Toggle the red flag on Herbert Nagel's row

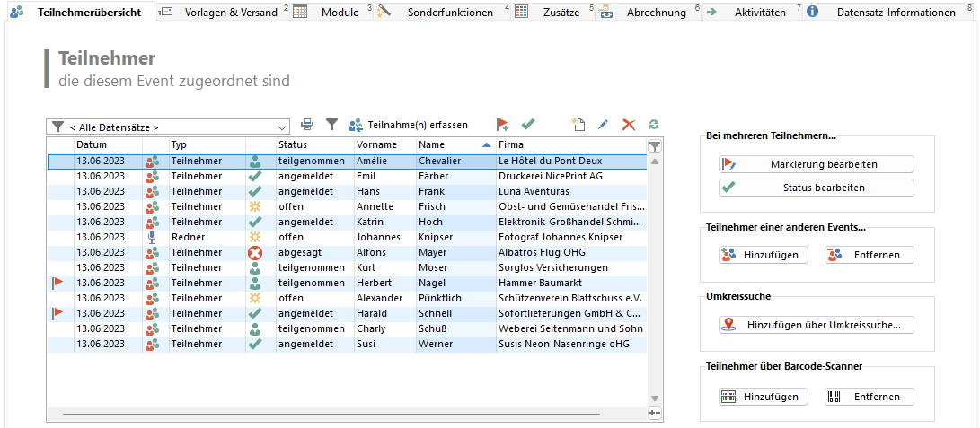point(58,283)
